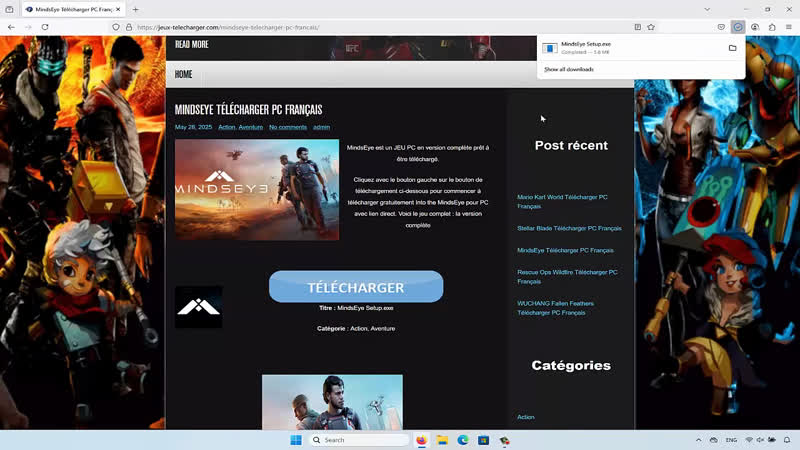Open the ENG language indicator
Screen dimensions: 800x450
pos(731,440)
